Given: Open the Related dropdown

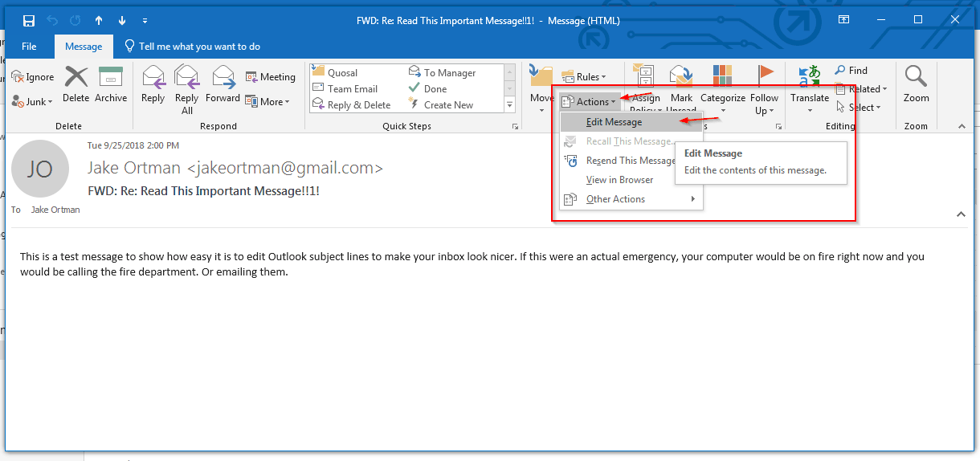Looking at the screenshot, I should pyautogui.click(x=861, y=89).
